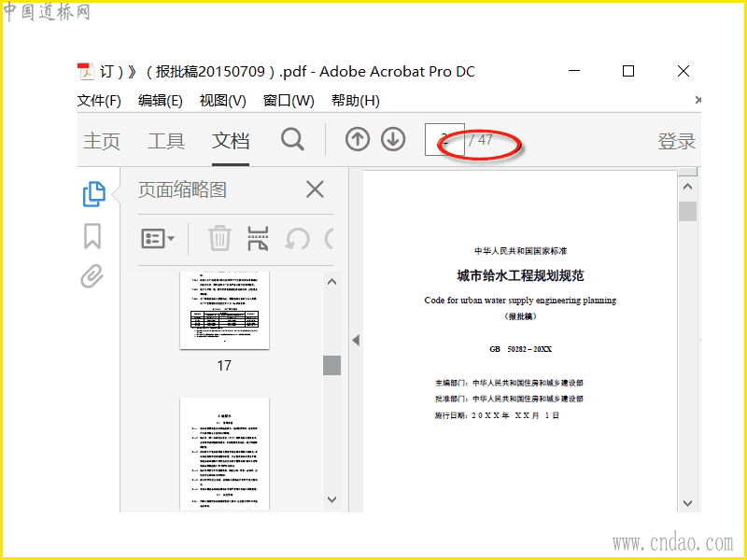This screenshot has height=560, width=747.
Task: Minimize the Acrobat window
Action: [574, 71]
